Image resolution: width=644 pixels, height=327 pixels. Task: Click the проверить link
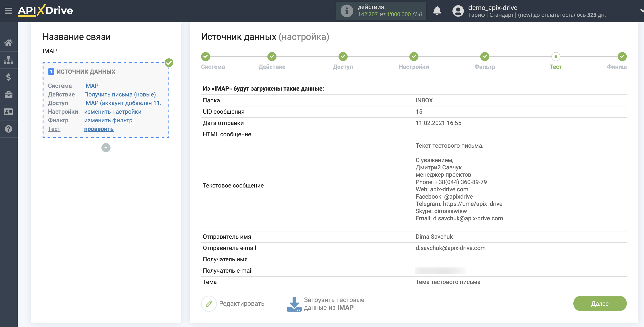(99, 129)
